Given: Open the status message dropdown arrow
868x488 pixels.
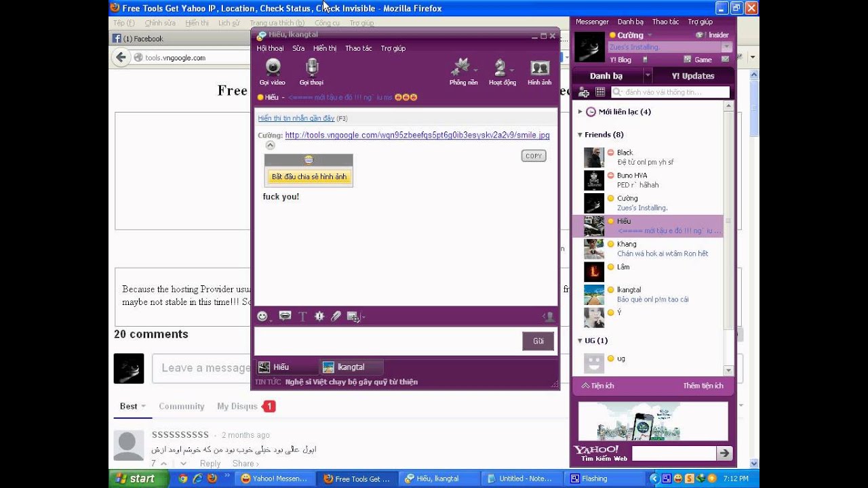Looking at the screenshot, I should [726, 47].
